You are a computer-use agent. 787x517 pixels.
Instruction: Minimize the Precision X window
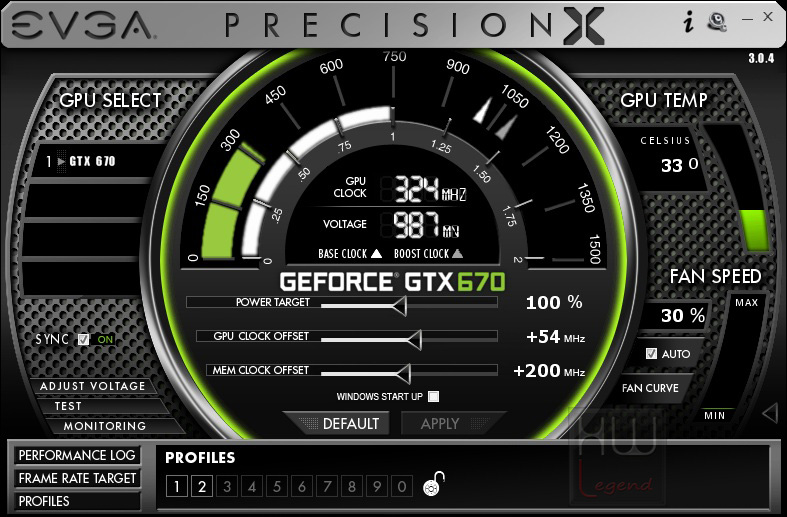(747, 19)
